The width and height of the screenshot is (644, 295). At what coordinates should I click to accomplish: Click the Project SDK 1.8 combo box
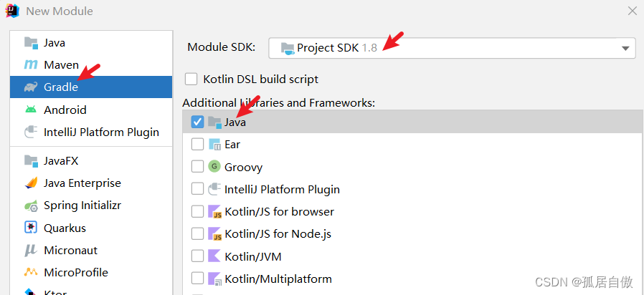[453, 49]
